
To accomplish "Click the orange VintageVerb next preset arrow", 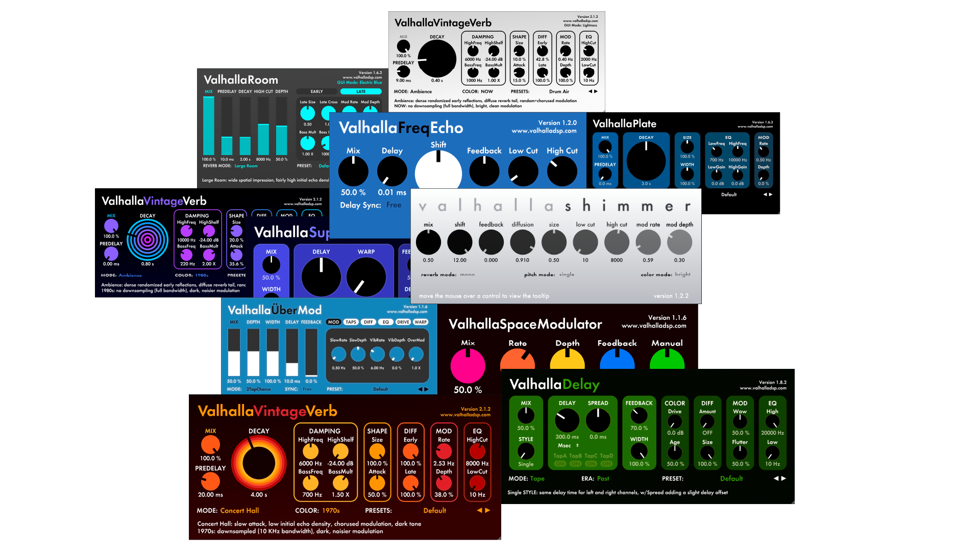I will pyautogui.click(x=487, y=510).
